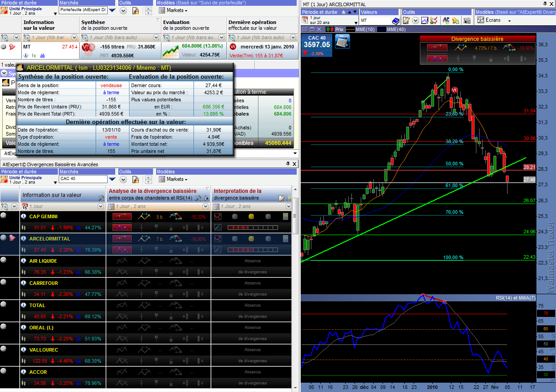Toggle the round marker for ACCOR
Screen dimensions: 556x392
(x=4, y=371)
